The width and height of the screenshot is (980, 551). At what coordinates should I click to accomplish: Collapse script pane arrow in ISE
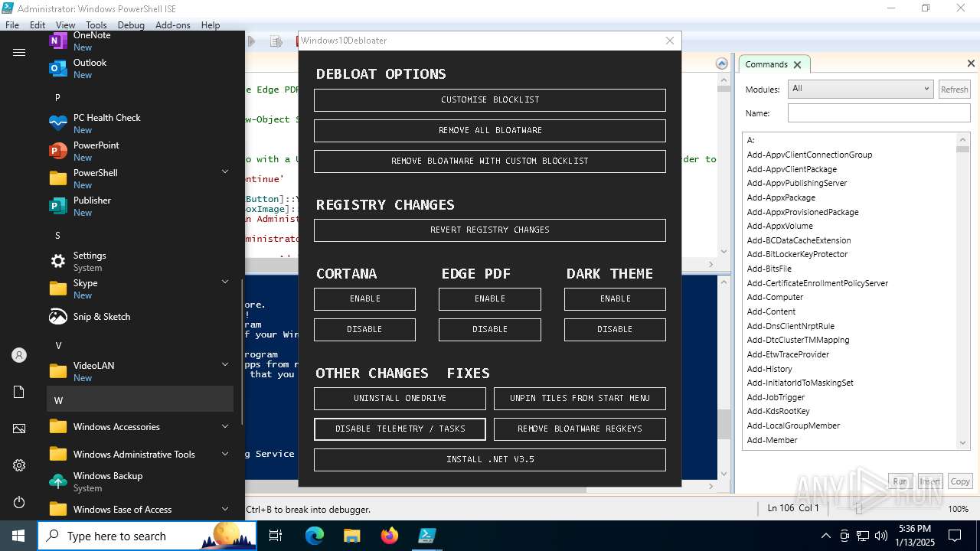coord(721,64)
